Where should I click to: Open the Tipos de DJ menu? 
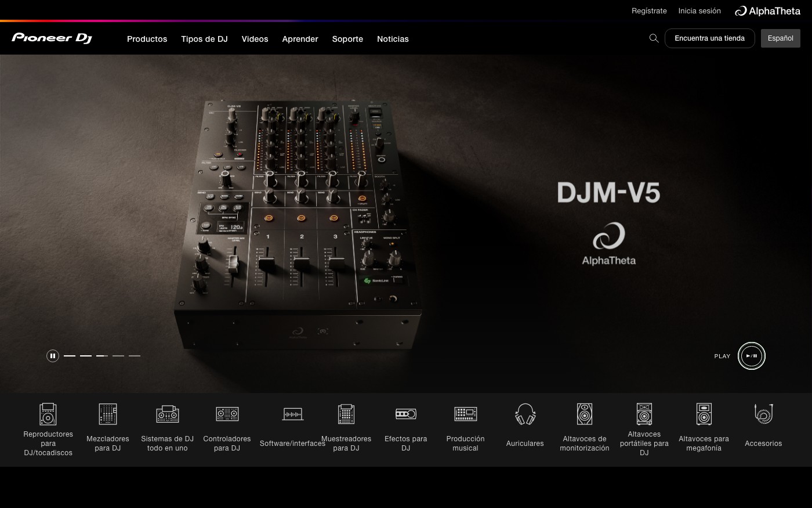tap(204, 39)
